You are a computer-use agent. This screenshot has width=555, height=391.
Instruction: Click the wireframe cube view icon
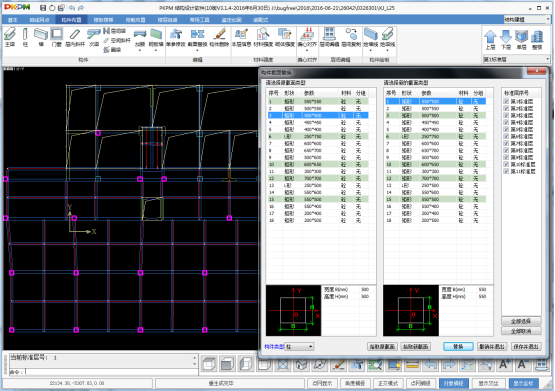point(209,364)
